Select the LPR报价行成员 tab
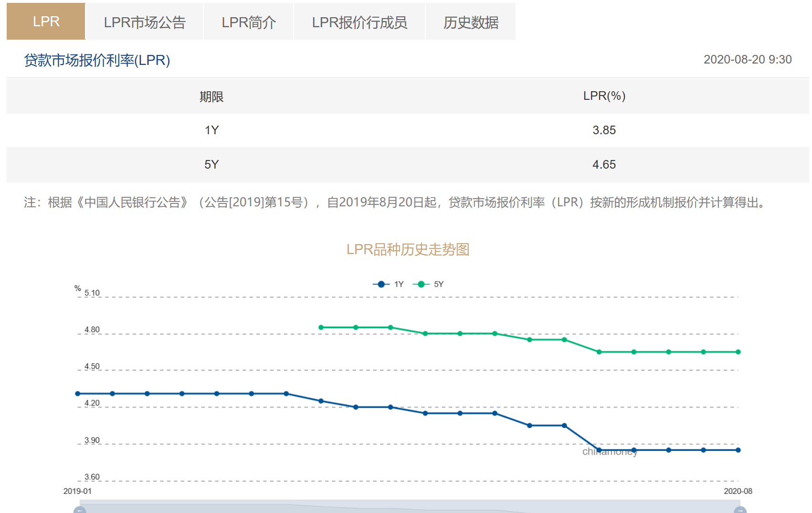 [x=359, y=22]
